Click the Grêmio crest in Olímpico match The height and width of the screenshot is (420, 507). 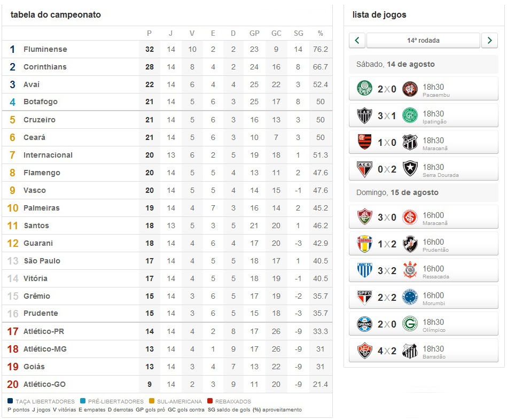click(364, 324)
